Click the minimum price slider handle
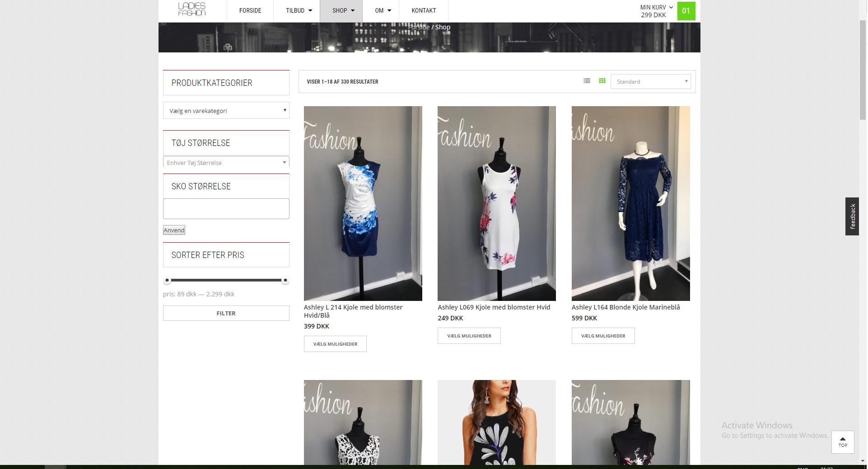This screenshot has width=868, height=469. tap(167, 281)
